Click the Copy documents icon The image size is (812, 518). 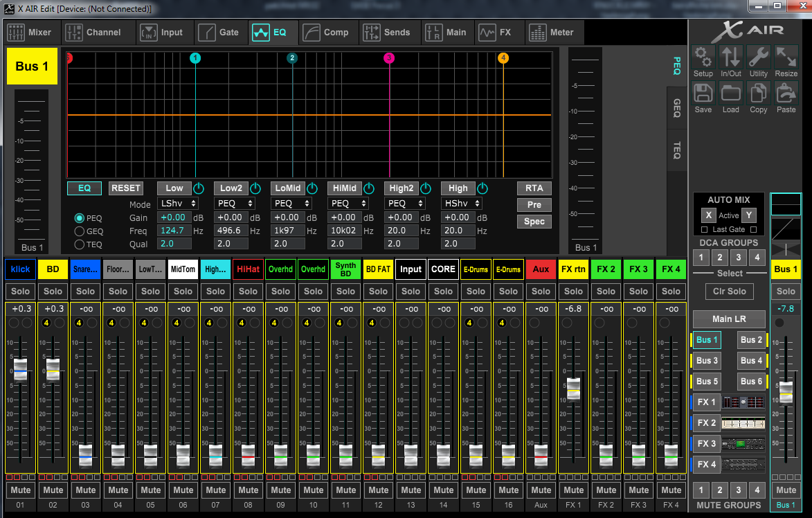(x=759, y=93)
